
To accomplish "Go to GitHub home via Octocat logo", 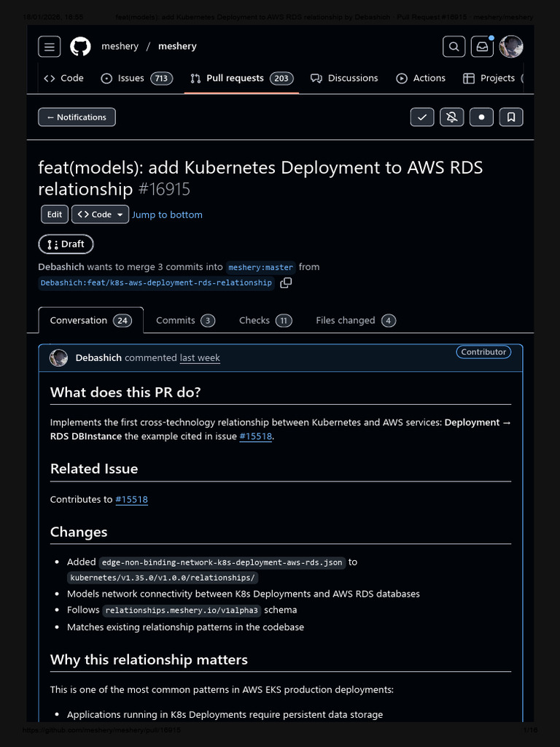I will pyautogui.click(x=80, y=47).
